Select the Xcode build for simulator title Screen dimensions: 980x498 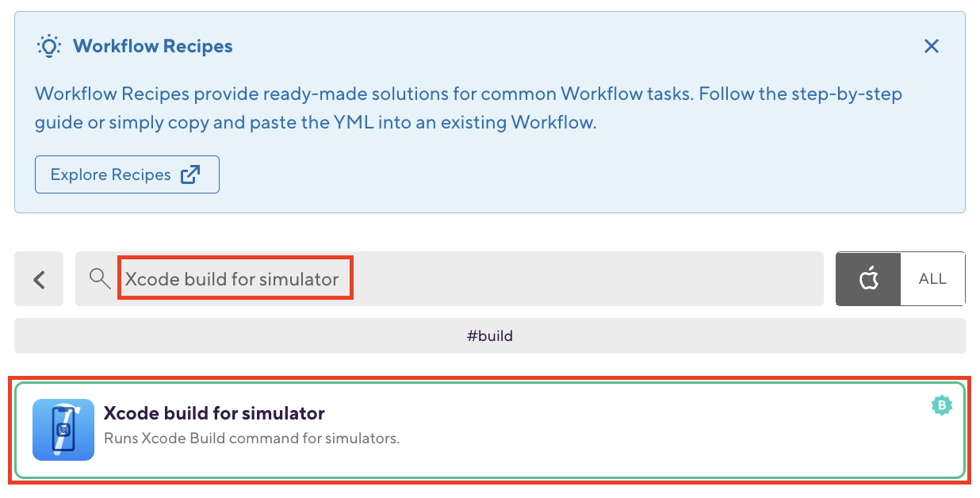pyautogui.click(x=214, y=413)
